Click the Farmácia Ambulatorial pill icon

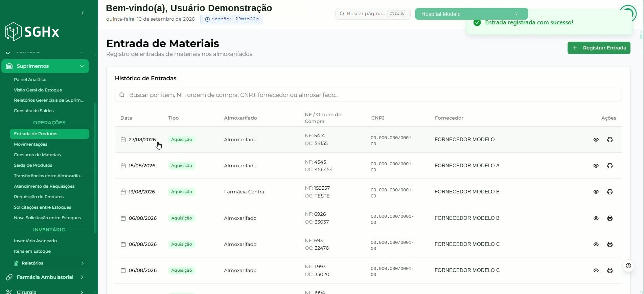(x=9, y=277)
